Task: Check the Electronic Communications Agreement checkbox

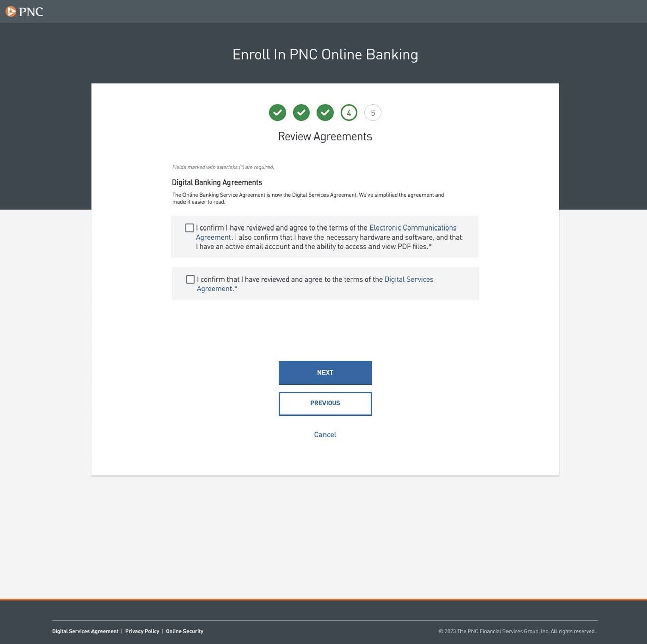Action: (x=190, y=228)
